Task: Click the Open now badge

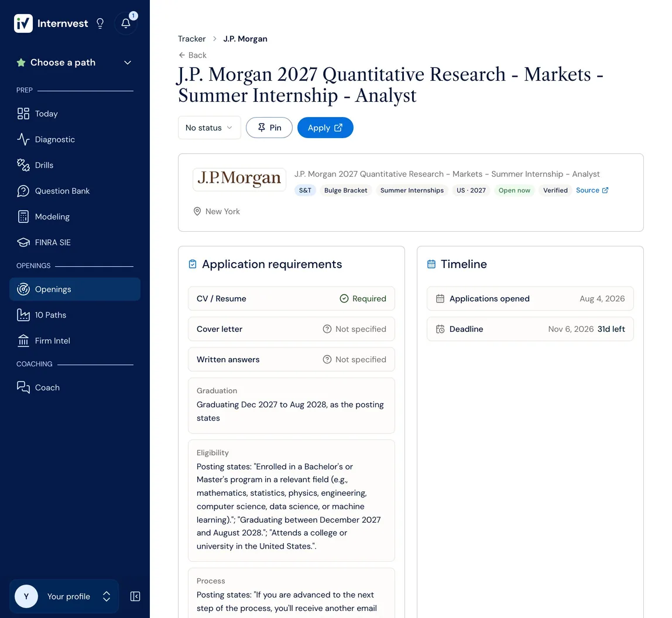Action: point(515,190)
